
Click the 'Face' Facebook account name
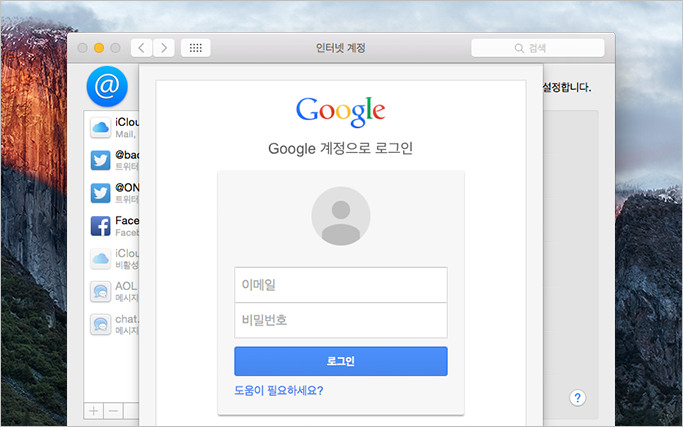(127, 220)
